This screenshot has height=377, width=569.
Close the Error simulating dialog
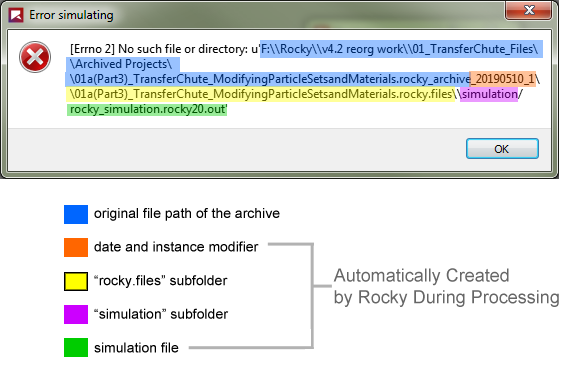point(528,10)
